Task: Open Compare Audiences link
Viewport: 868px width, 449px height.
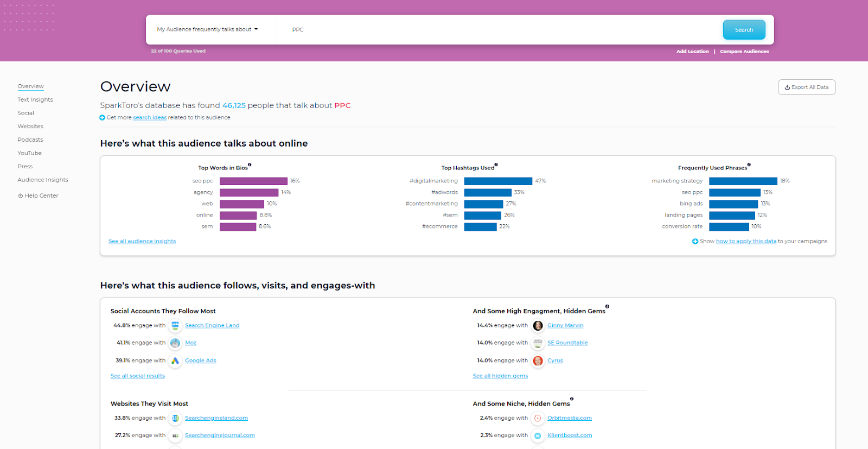Action: tap(744, 52)
